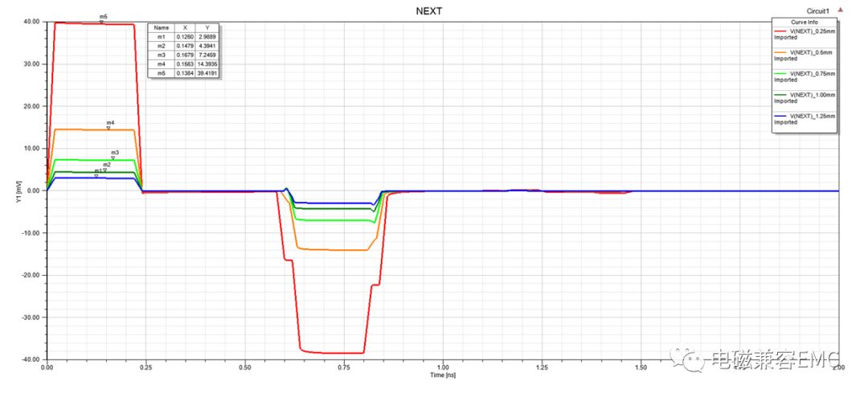
Task: Click the Y value 4.3941 in marker table
Action: [207, 46]
